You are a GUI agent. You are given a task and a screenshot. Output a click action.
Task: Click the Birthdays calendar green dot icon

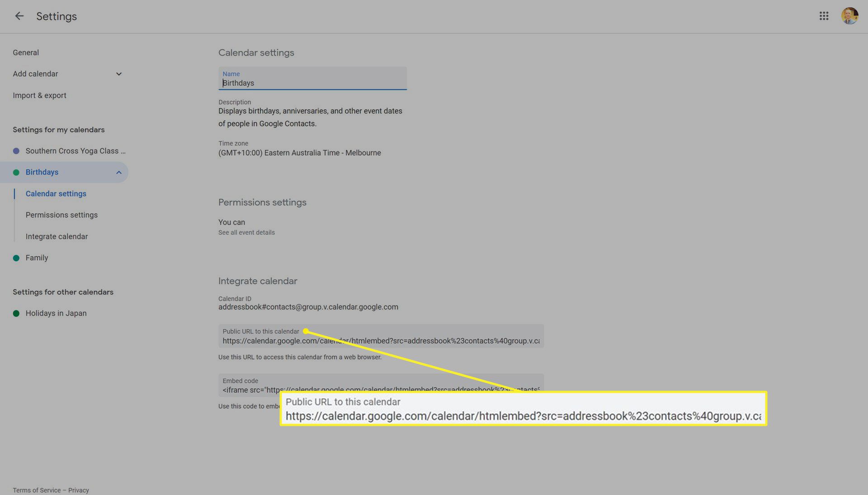(x=16, y=172)
